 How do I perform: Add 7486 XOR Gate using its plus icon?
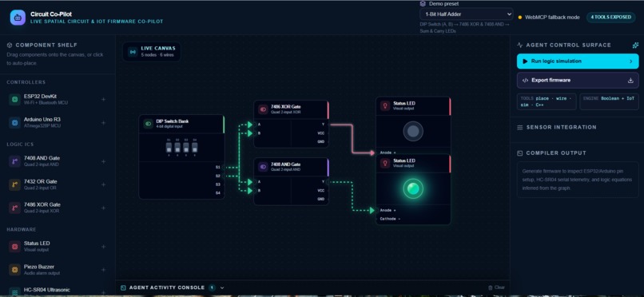103,208
